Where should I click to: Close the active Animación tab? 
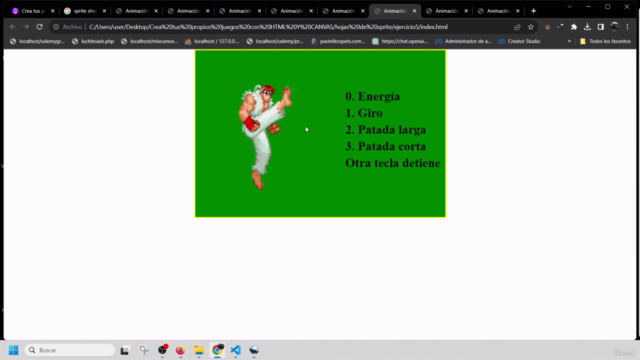pos(414,11)
